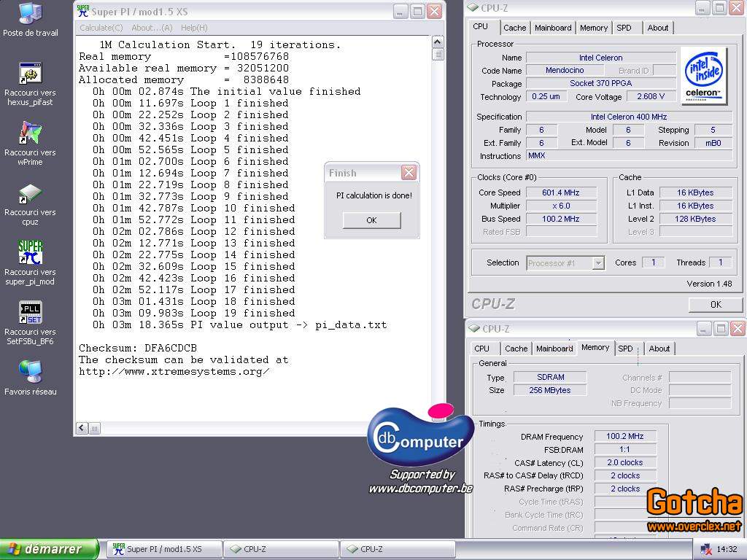Click the FSB:DRAM 1:1 value
747x560 pixels.
coord(625,449)
